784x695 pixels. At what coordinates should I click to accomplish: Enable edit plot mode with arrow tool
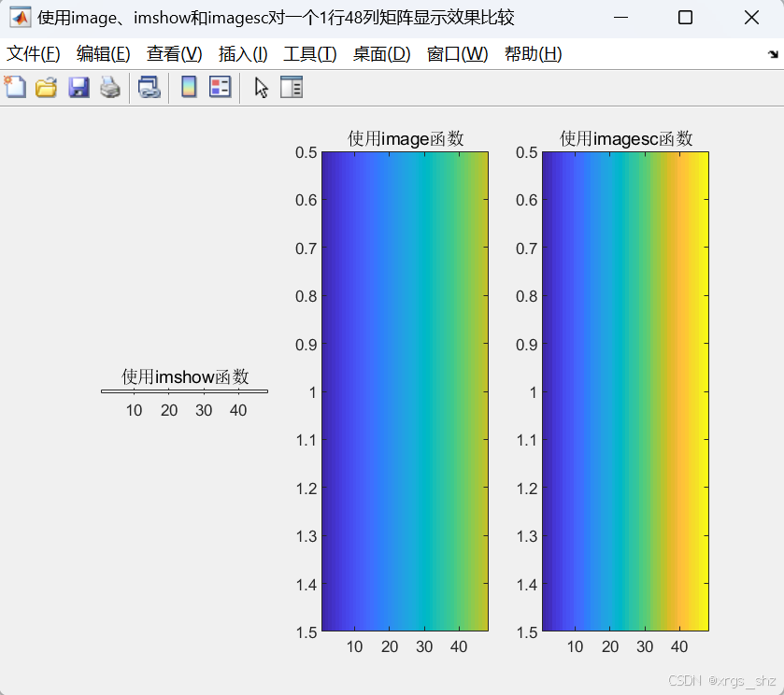click(x=260, y=87)
